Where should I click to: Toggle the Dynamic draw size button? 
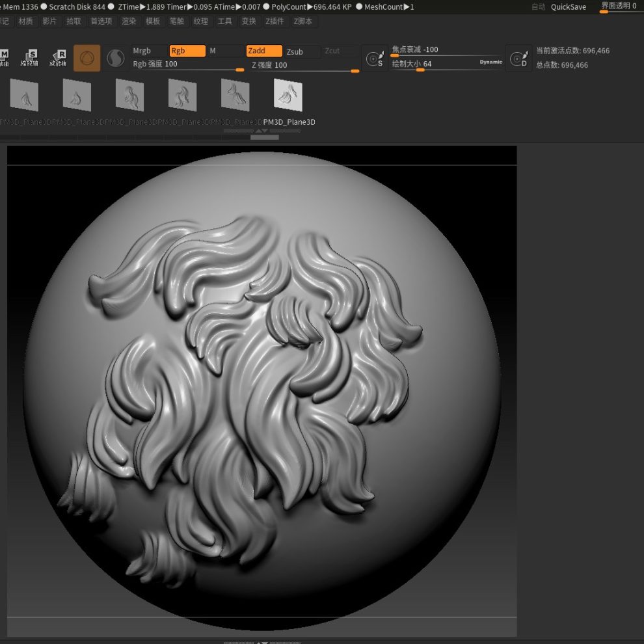[x=491, y=62]
